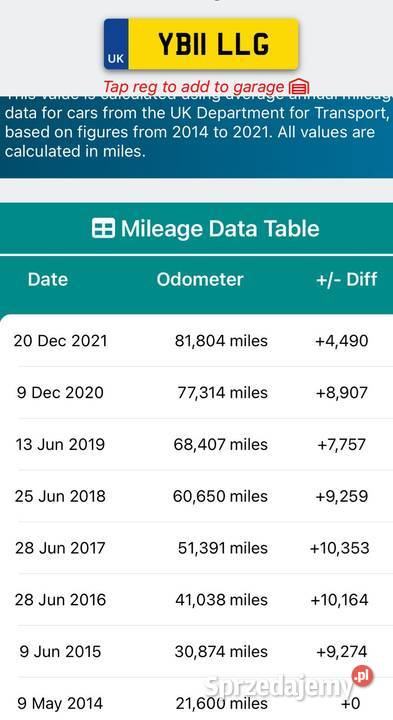This screenshot has height=720, width=393.
Task: Select the 25 Jun 2018 row
Action: [196, 496]
